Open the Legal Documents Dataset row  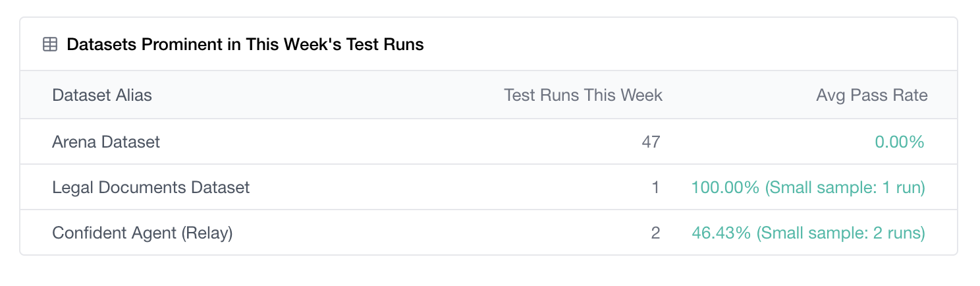click(x=489, y=187)
